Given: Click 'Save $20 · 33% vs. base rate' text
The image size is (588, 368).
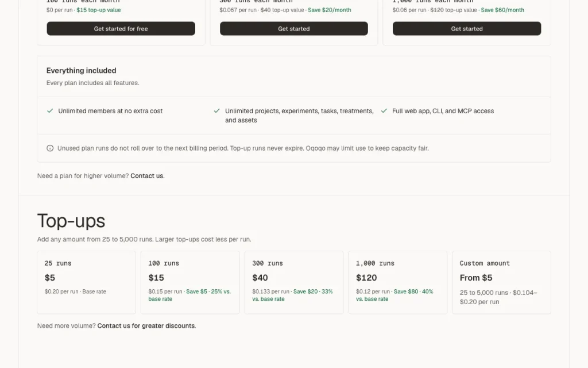Looking at the screenshot, I should 292,295.
